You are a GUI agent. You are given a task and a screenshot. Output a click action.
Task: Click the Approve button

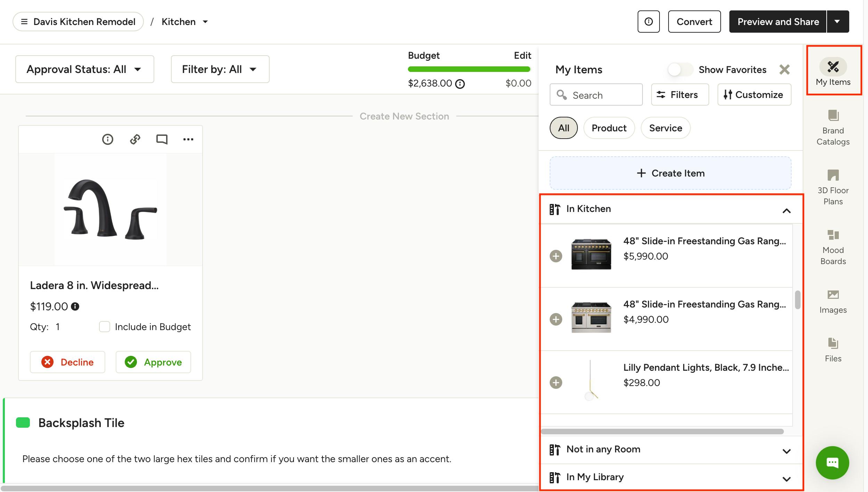click(153, 362)
